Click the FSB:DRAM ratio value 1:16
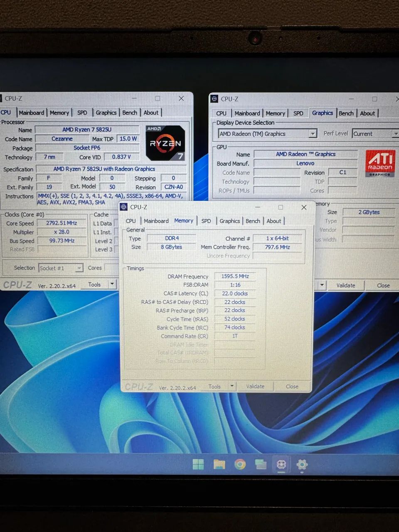 [235, 285]
